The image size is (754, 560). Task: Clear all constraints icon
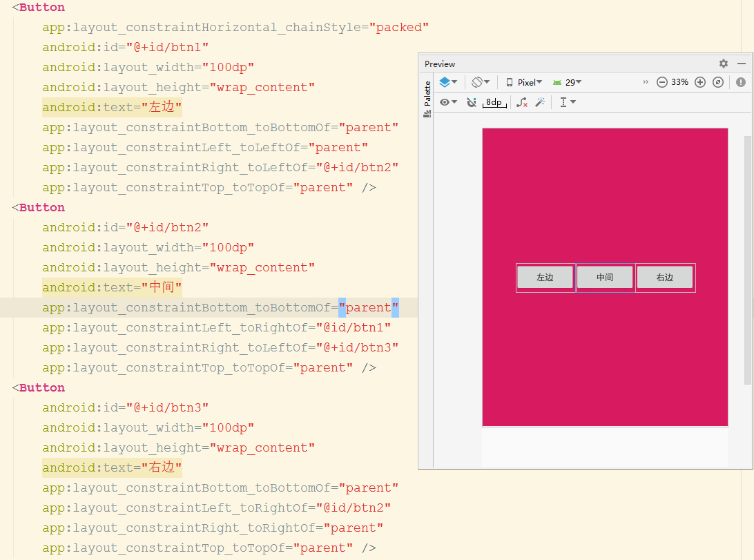[522, 102]
